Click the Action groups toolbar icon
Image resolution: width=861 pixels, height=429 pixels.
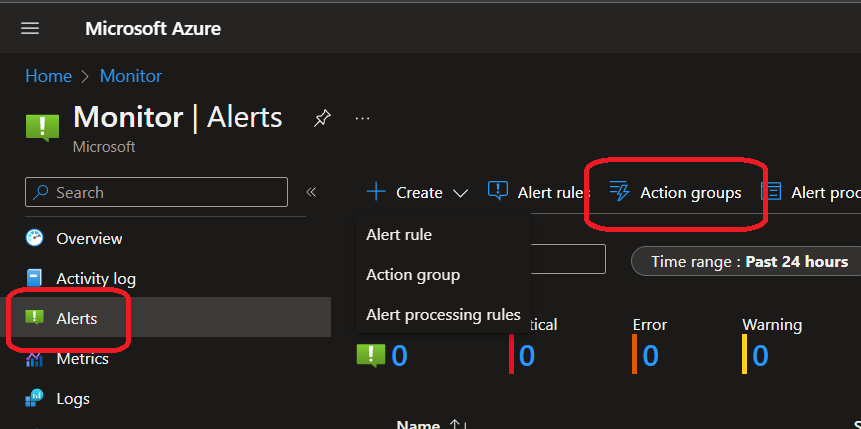coord(619,192)
